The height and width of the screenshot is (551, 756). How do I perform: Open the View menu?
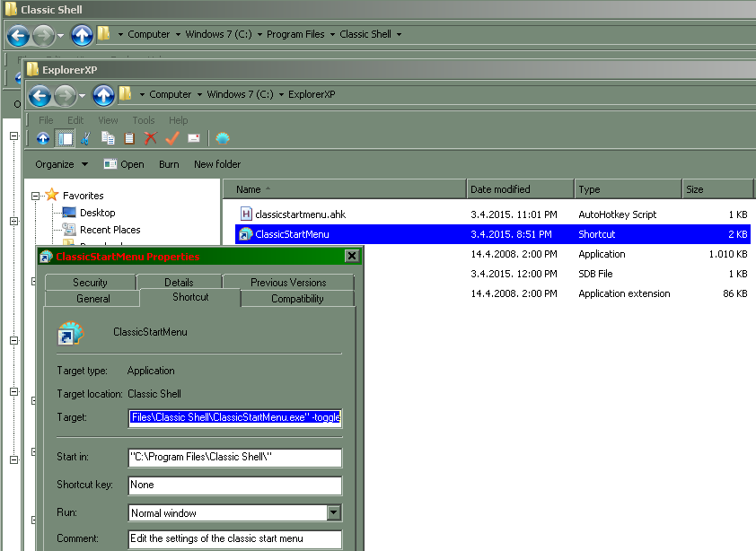(108, 120)
